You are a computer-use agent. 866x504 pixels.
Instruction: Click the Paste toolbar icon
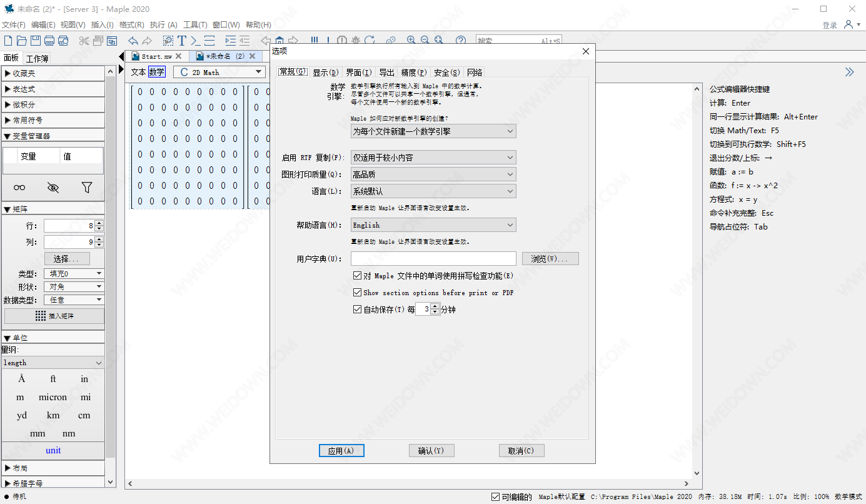(112, 41)
